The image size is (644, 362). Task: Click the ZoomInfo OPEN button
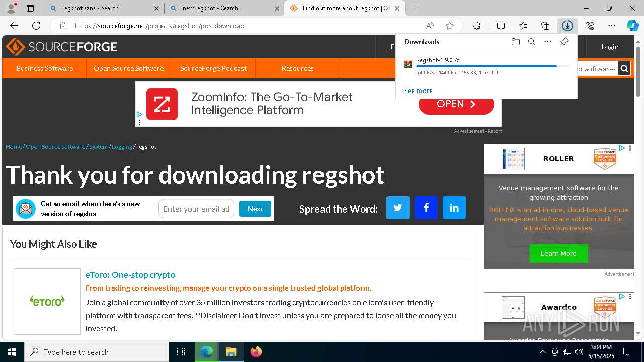(456, 104)
